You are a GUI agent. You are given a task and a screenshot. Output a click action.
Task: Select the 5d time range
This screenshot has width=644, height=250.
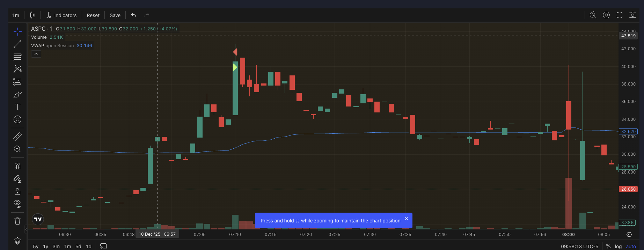click(x=78, y=247)
